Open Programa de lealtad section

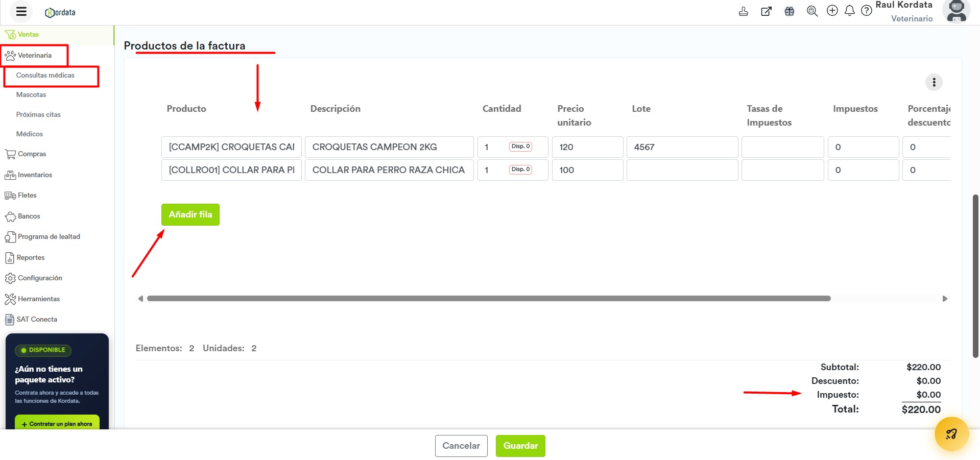42,237
